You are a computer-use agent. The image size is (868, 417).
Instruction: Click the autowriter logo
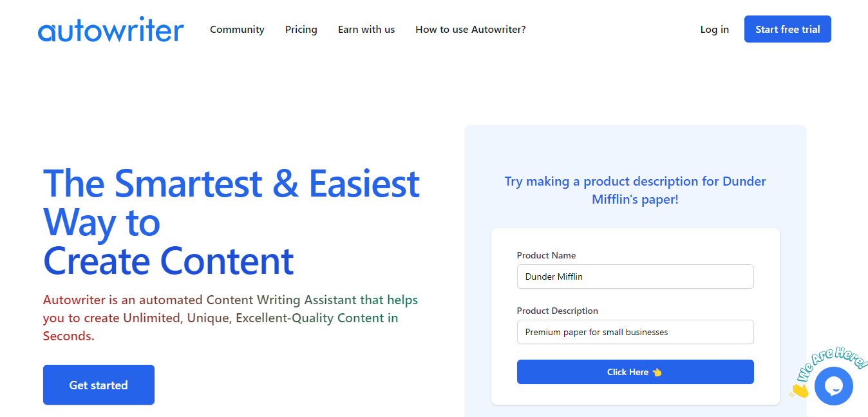pyautogui.click(x=111, y=30)
